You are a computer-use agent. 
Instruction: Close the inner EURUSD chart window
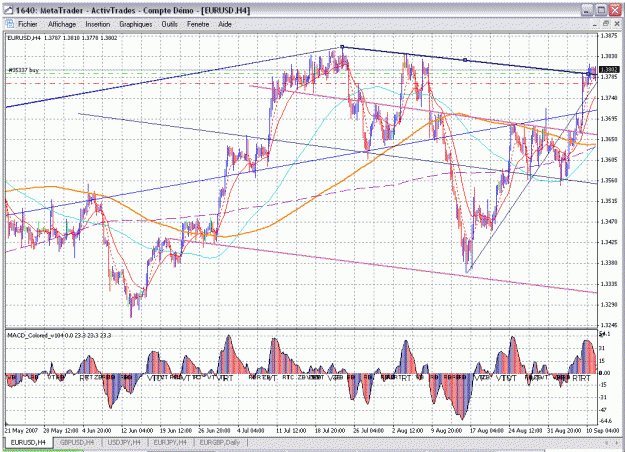(x=616, y=24)
